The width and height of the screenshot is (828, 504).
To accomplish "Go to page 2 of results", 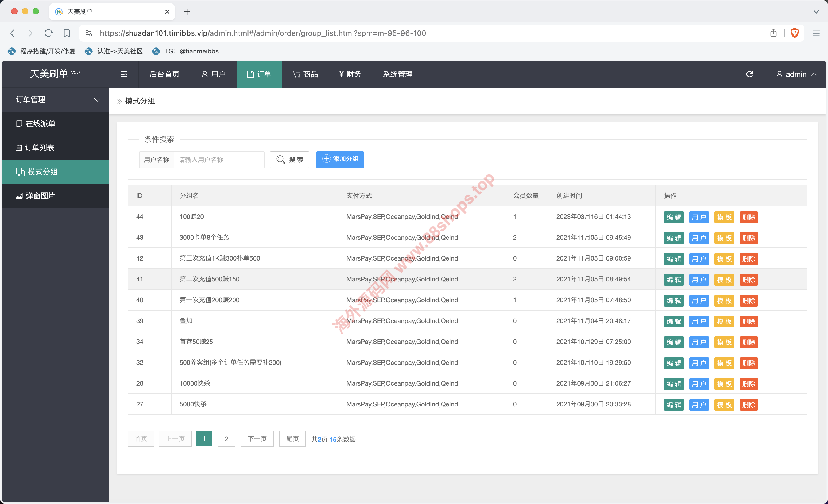I will pos(226,439).
